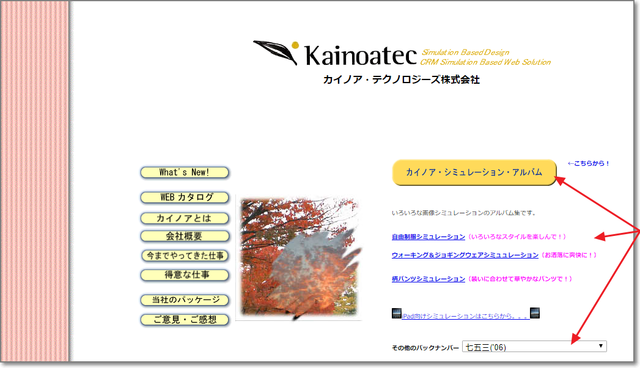Open the WEB カタログ menu button

coord(184,197)
